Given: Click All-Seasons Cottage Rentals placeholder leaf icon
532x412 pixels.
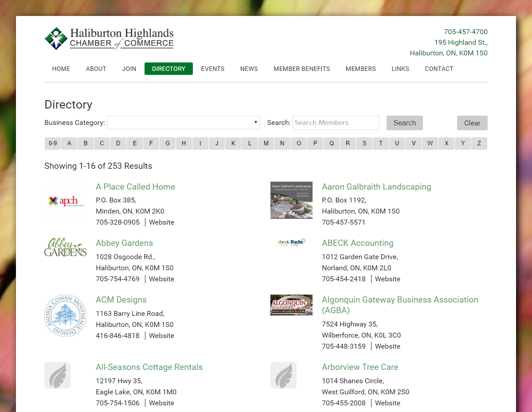Looking at the screenshot, I should click(57, 375).
